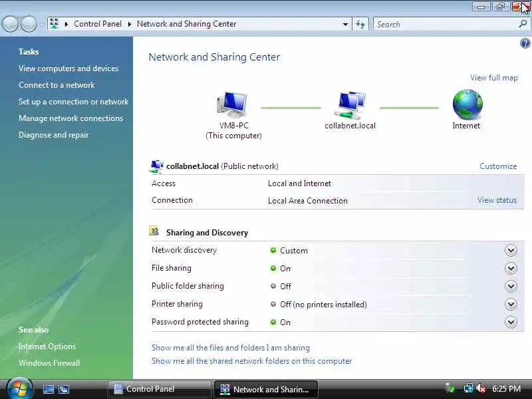532x399 pixels.
Task: Click the Local and Internet access value
Action: pyautogui.click(x=300, y=184)
